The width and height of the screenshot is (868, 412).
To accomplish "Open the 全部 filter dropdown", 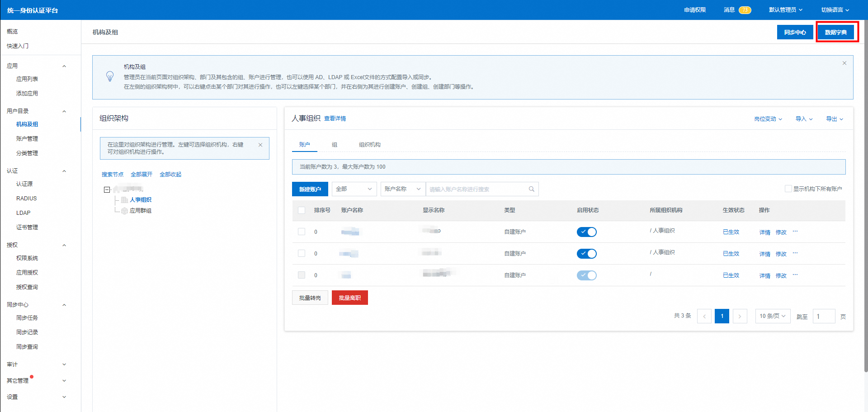I will (x=354, y=189).
